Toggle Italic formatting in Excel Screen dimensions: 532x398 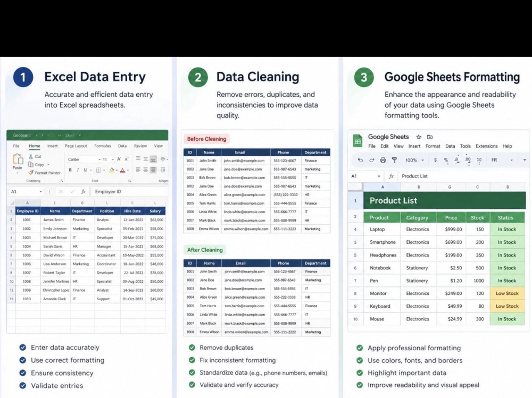(78, 170)
